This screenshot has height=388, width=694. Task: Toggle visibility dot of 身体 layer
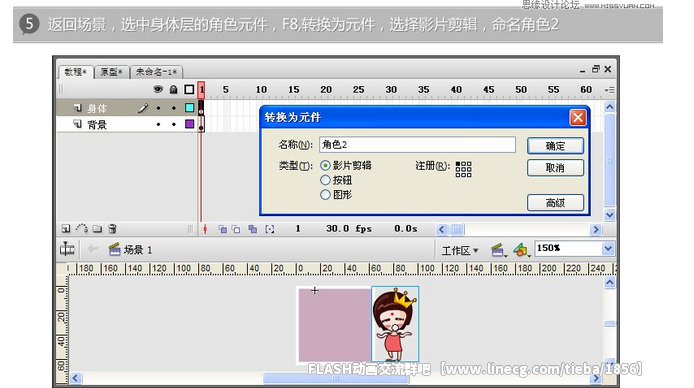coord(158,108)
